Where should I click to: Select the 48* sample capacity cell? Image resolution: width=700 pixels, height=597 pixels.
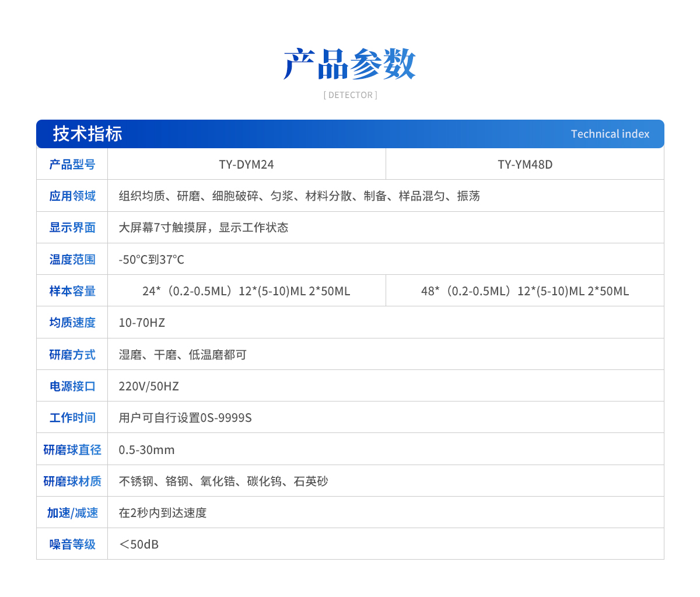[525, 291]
